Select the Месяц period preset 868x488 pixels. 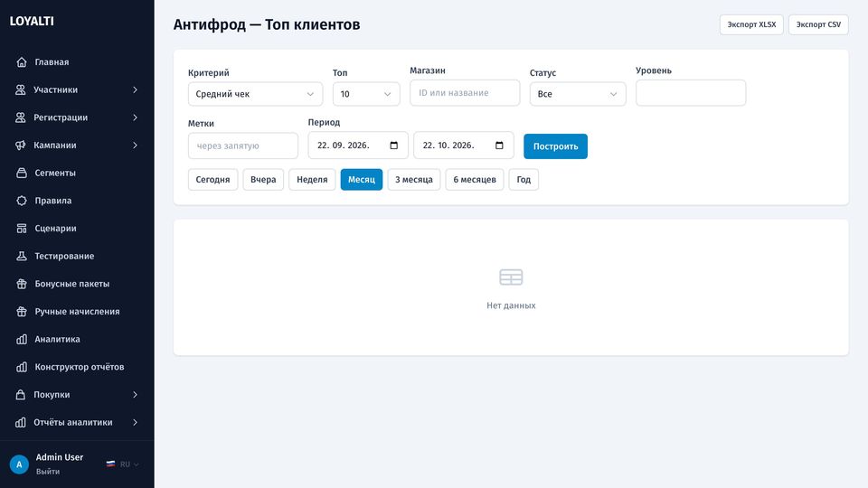(x=361, y=179)
